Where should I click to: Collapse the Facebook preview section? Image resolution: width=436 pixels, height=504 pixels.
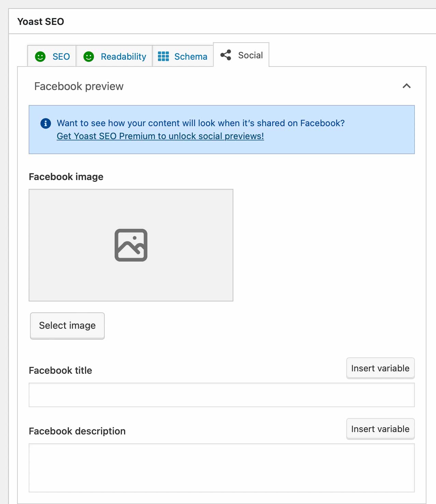(x=406, y=86)
